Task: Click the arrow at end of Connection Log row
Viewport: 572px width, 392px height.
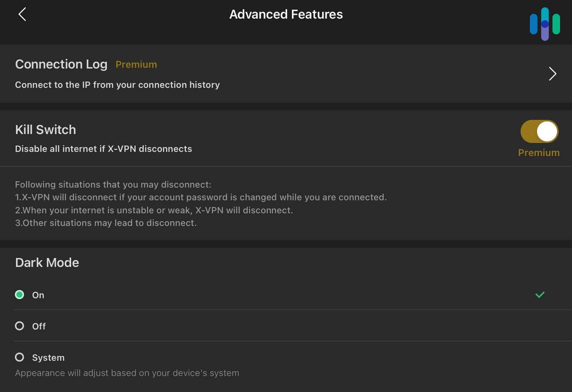Action: pyautogui.click(x=552, y=74)
